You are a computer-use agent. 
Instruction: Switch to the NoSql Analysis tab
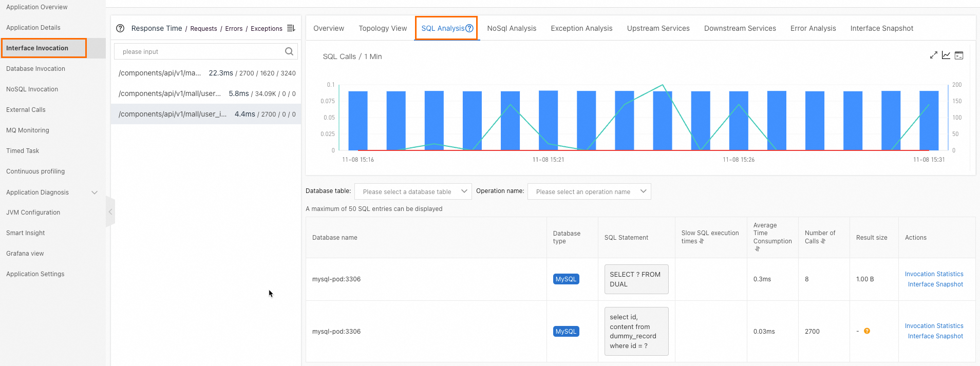coord(512,28)
